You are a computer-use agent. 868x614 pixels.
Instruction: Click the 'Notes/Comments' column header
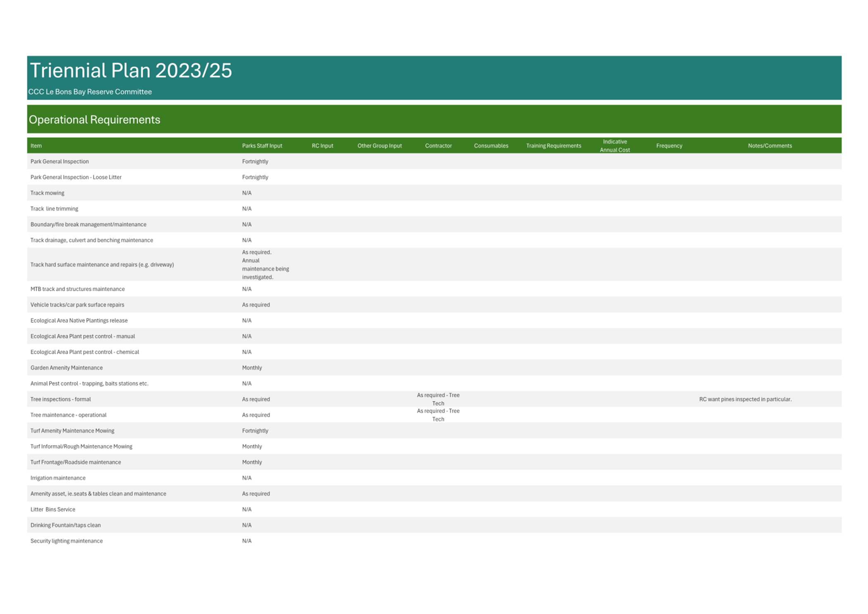(x=770, y=146)
